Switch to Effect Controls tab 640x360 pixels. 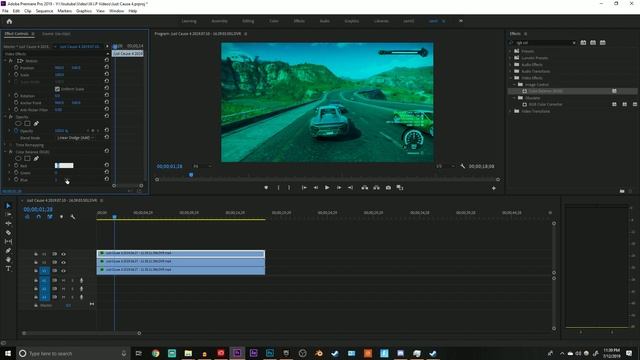click(16, 34)
